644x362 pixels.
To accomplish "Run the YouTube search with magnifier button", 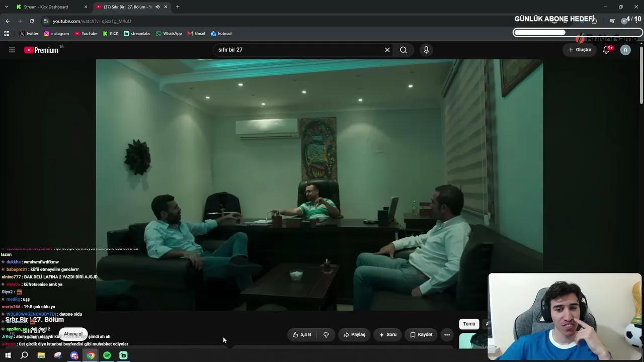I will [x=404, y=50].
